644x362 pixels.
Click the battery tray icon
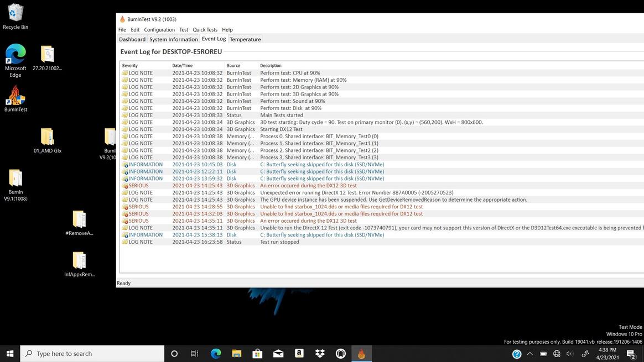click(543, 353)
